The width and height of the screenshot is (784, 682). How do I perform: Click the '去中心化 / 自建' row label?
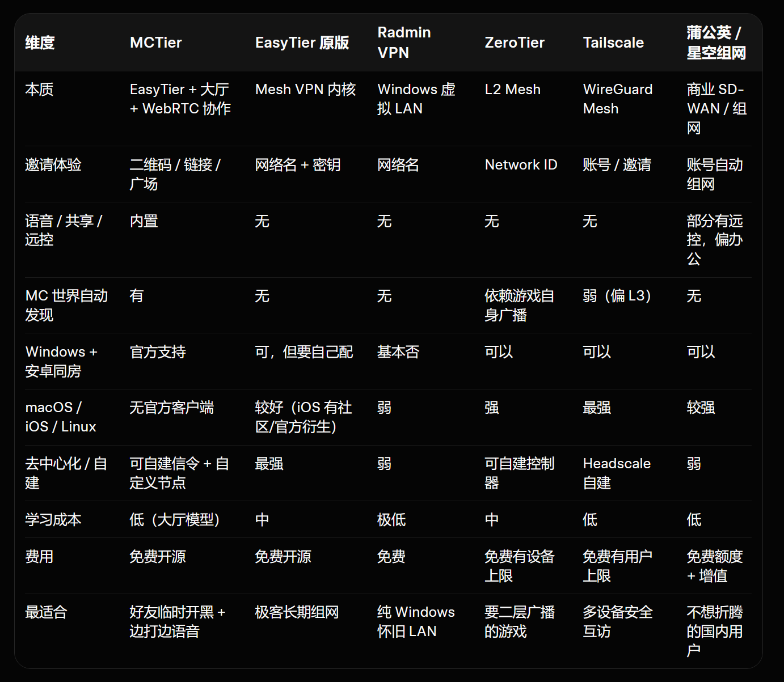(66, 473)
